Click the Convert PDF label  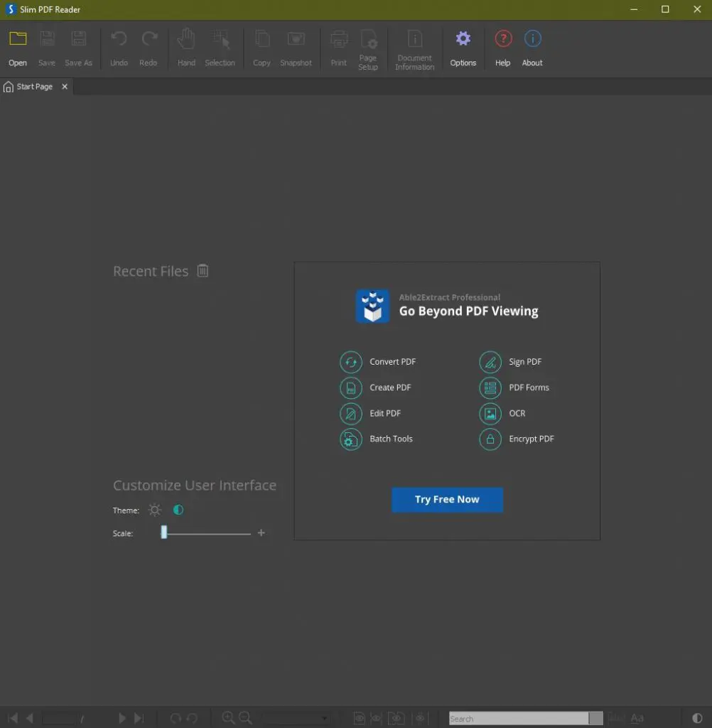393,362
